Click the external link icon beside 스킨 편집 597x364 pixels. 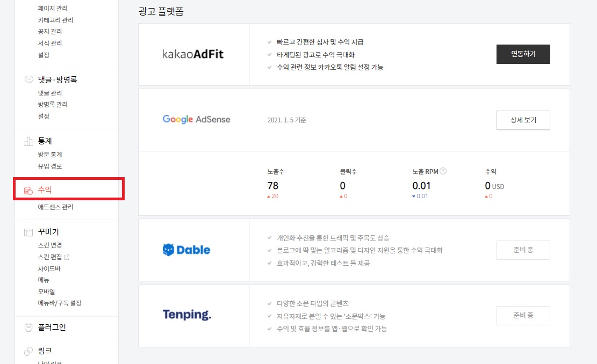[x=67, y=257]
